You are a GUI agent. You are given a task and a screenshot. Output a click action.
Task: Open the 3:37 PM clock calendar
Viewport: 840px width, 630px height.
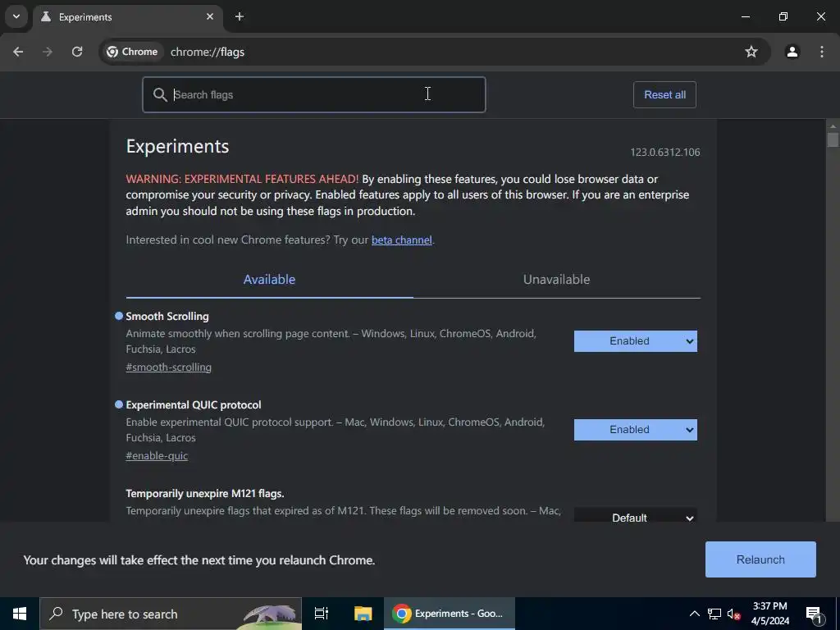[769, 614]
